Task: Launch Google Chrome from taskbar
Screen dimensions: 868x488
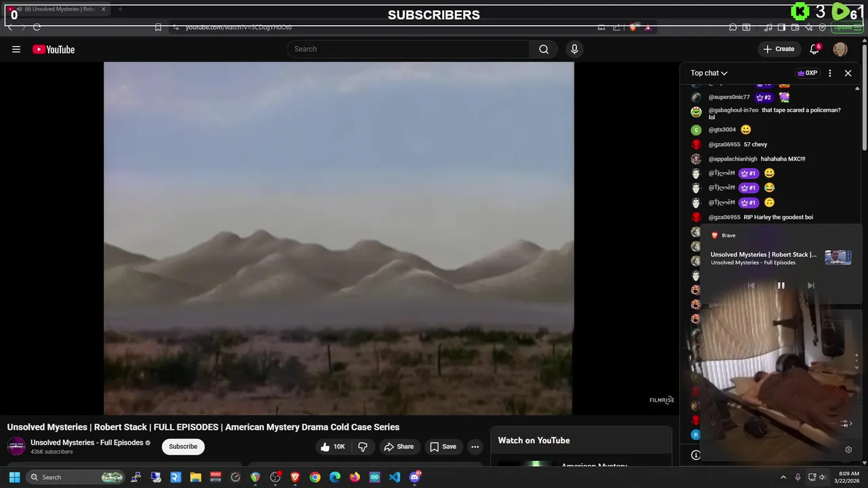Action: (x=315, y=477)
